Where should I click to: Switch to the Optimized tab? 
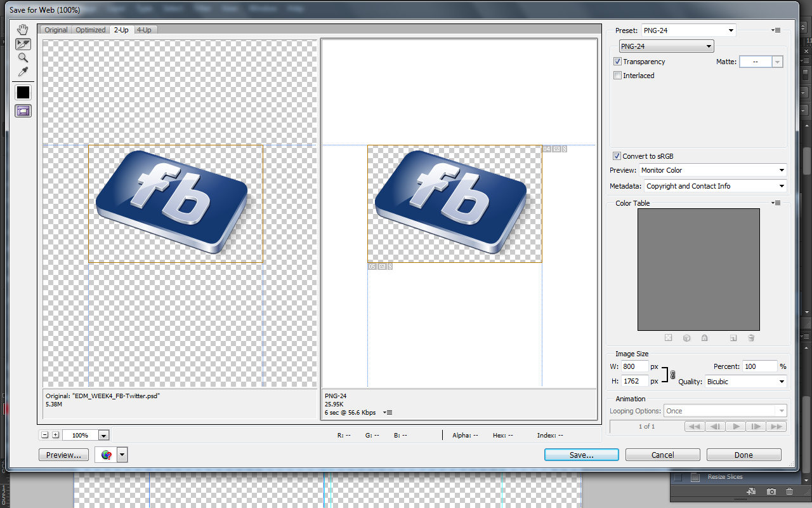click(91, 30)
